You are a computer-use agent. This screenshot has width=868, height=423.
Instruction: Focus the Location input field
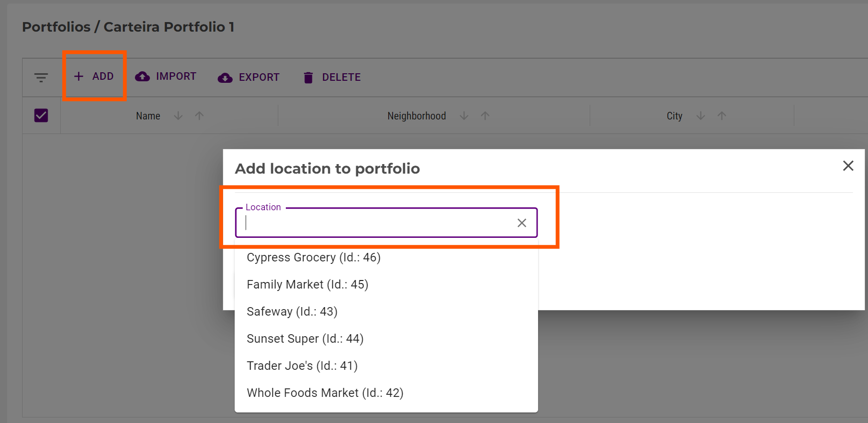pos(376,223)
